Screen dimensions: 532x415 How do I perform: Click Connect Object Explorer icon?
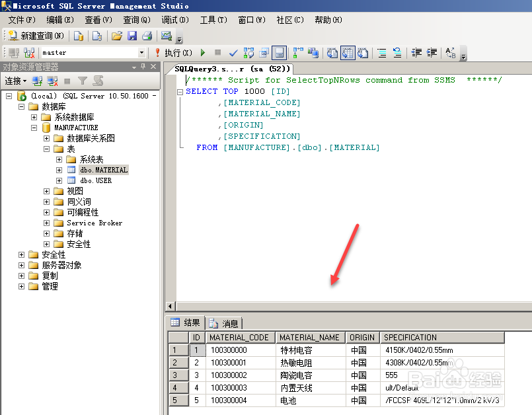click(37, 81)
